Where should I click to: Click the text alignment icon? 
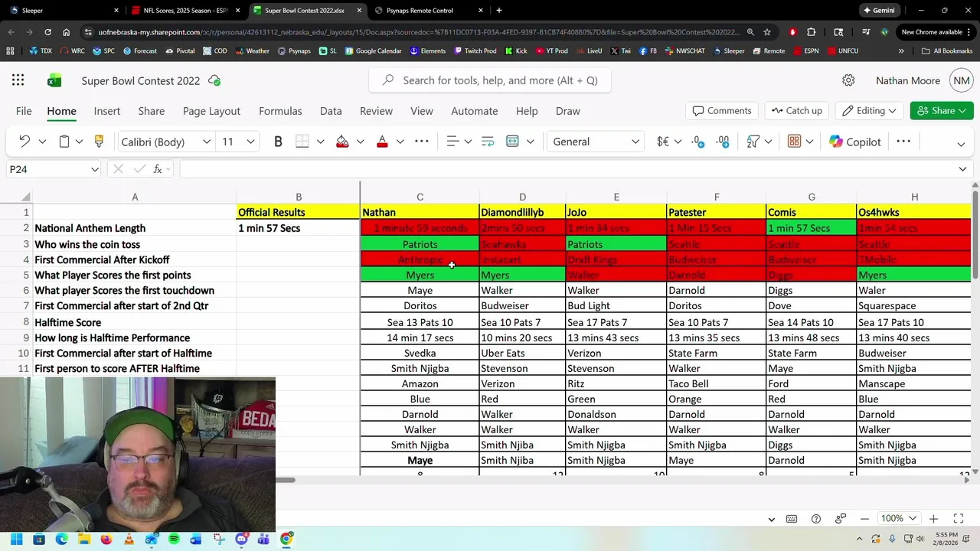tap(452, 142)
